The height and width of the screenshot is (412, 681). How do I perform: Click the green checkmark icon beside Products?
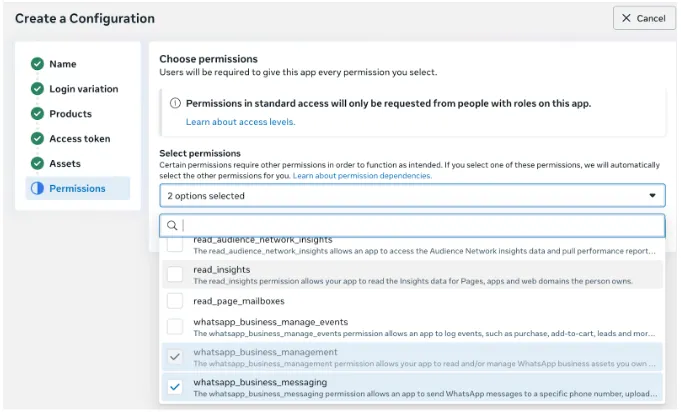(x=37, y=114)
